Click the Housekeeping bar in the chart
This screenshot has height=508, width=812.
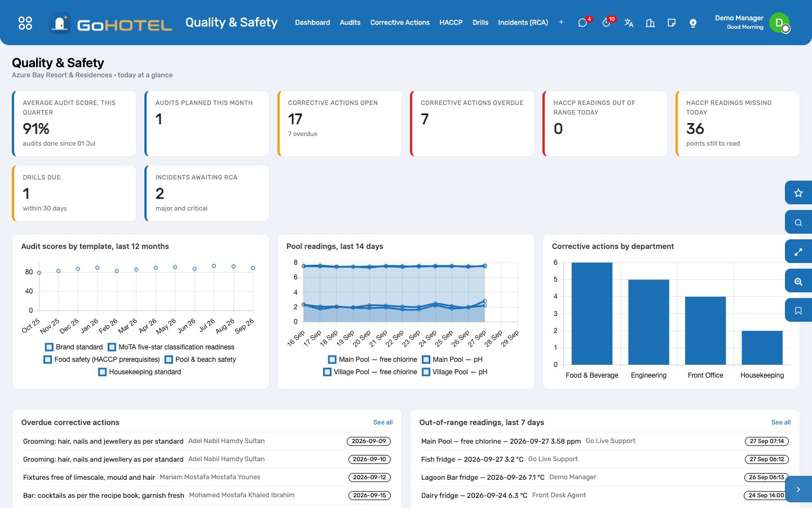(762, 348)
